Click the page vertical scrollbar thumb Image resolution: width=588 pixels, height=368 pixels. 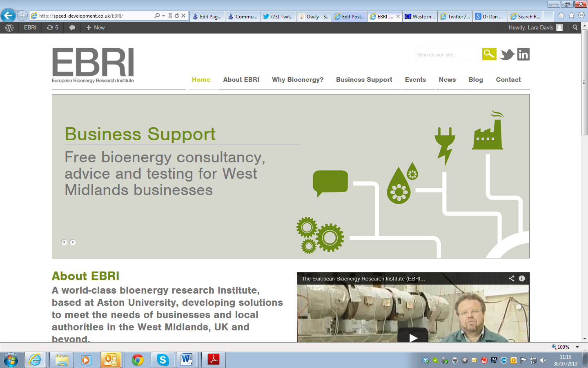point(584,82)
